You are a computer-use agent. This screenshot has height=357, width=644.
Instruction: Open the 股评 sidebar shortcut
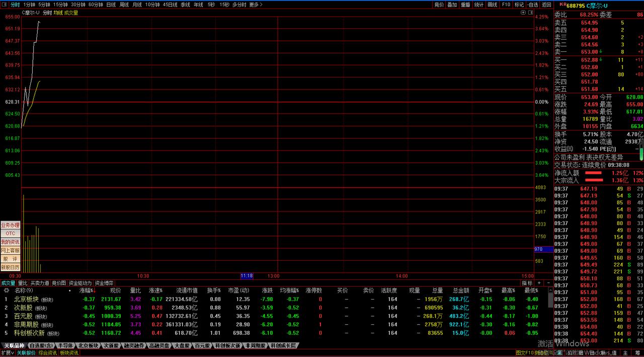click(x=10, y=259)
